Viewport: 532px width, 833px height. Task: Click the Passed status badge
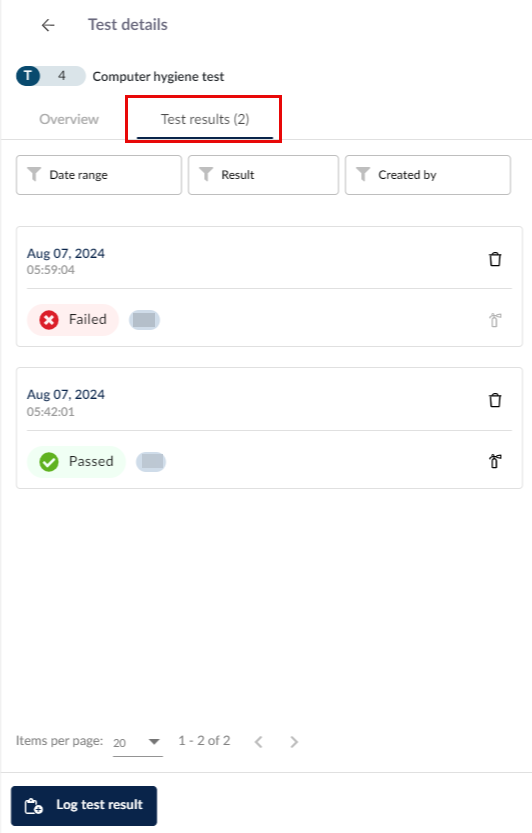(76, 462)
